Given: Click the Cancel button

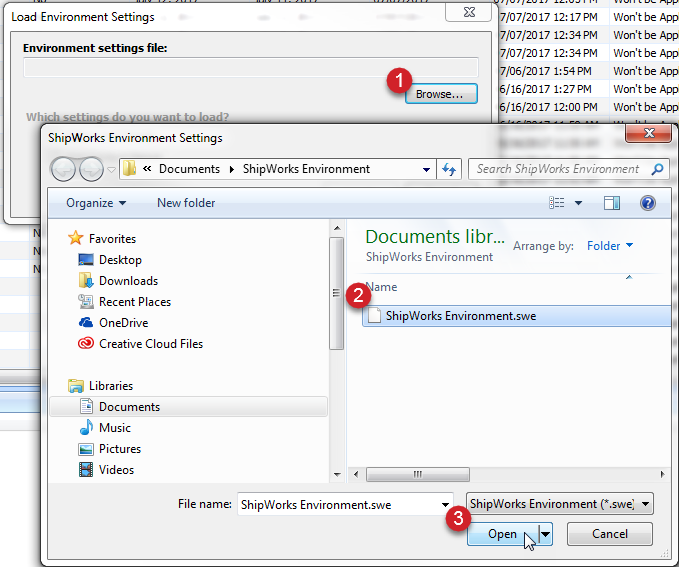Looking at the screenshot, I should point(610,534).
